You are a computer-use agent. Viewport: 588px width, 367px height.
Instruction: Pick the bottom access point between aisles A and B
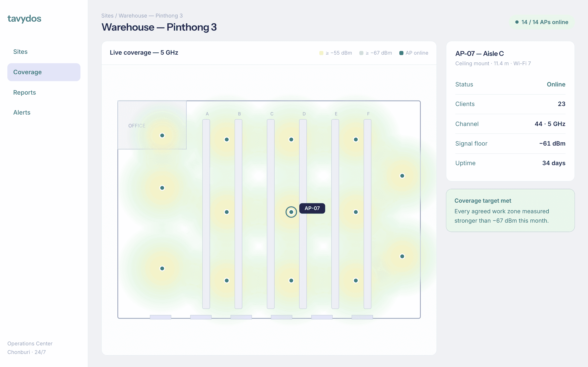click(227, 281)
